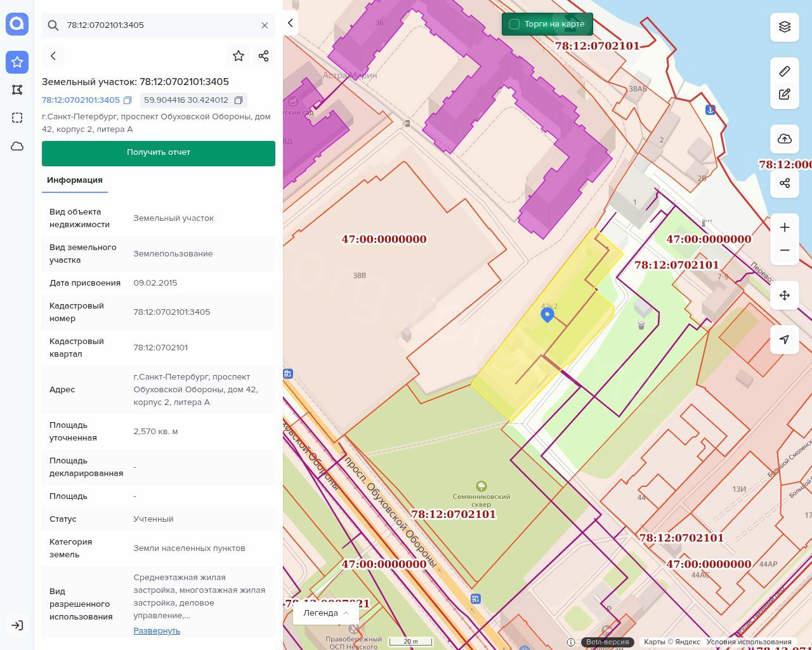812x650 pixels.
Task: Share this land parcel
Action: pos(264,56)
